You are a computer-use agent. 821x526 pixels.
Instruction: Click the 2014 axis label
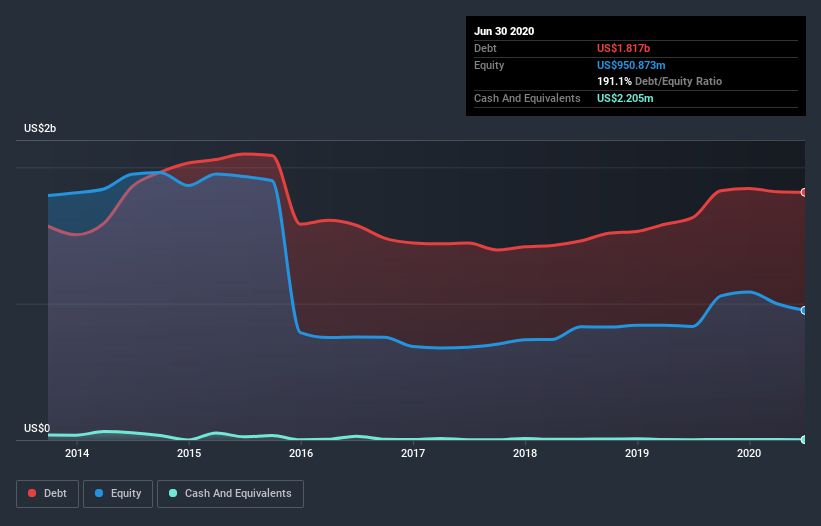[x=77, y=453]
